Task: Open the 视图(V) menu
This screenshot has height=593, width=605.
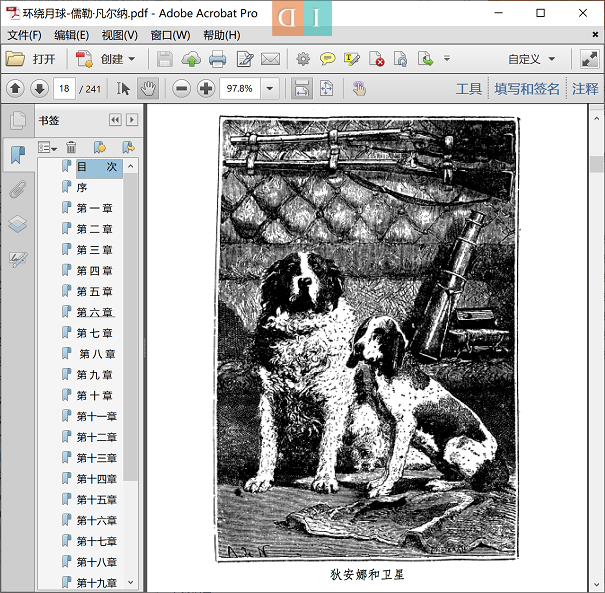Action: click(x=120, y=35)
